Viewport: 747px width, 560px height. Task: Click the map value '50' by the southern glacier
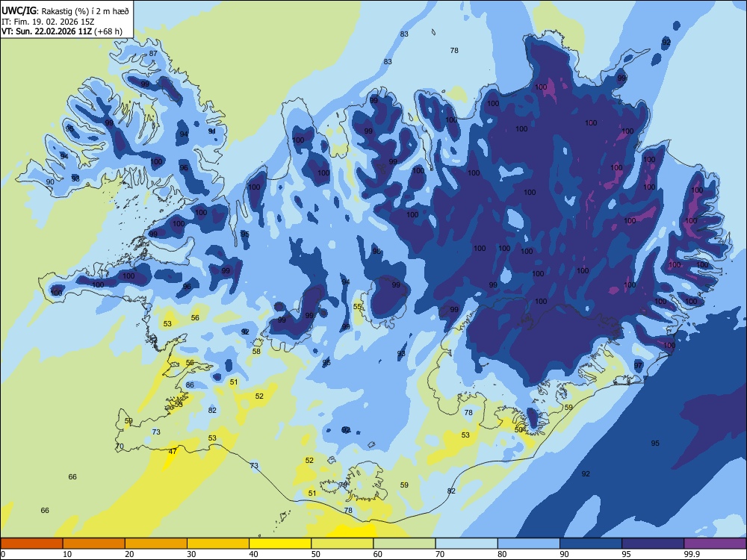tap(519, 429)
